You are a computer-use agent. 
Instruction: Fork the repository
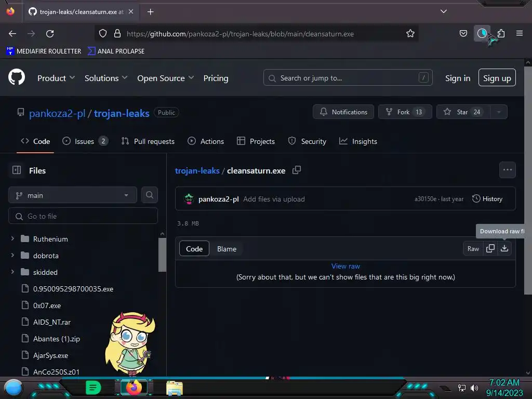pos(405,112)
